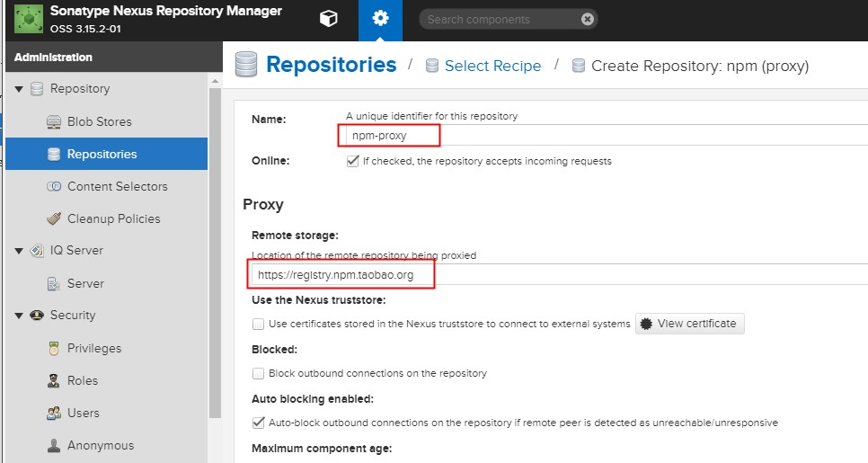Image resolution: width=868 pixels, height=463 pixels.
Task: Enable Use the Nexus truststore checkbox
Action: click(x=259, y=324)
